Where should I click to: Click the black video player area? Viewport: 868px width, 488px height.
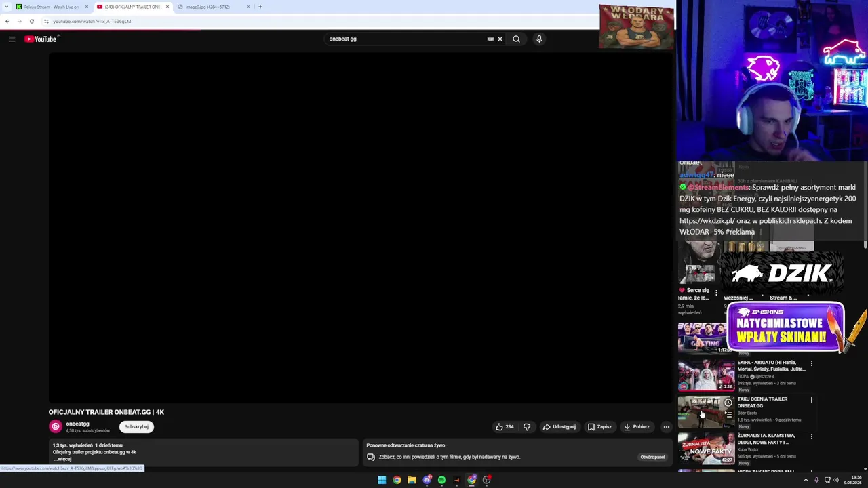tap(360, 228)
